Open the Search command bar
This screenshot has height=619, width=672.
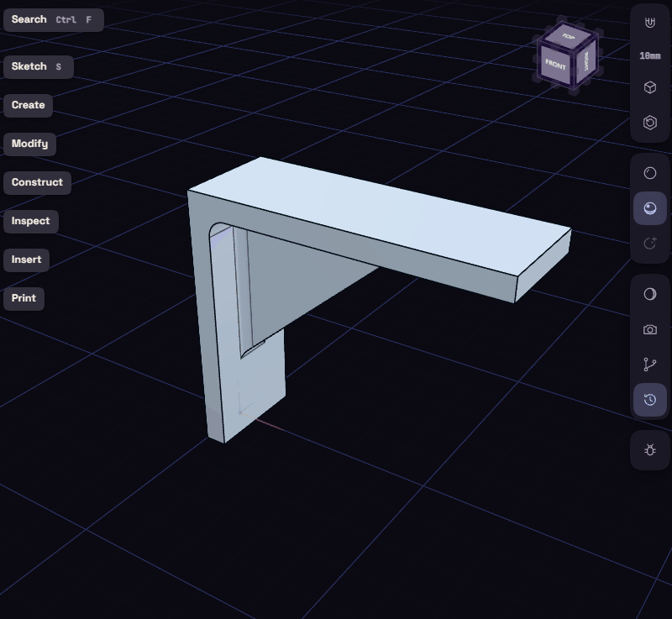pyautogui.click(x=54, y=19)
